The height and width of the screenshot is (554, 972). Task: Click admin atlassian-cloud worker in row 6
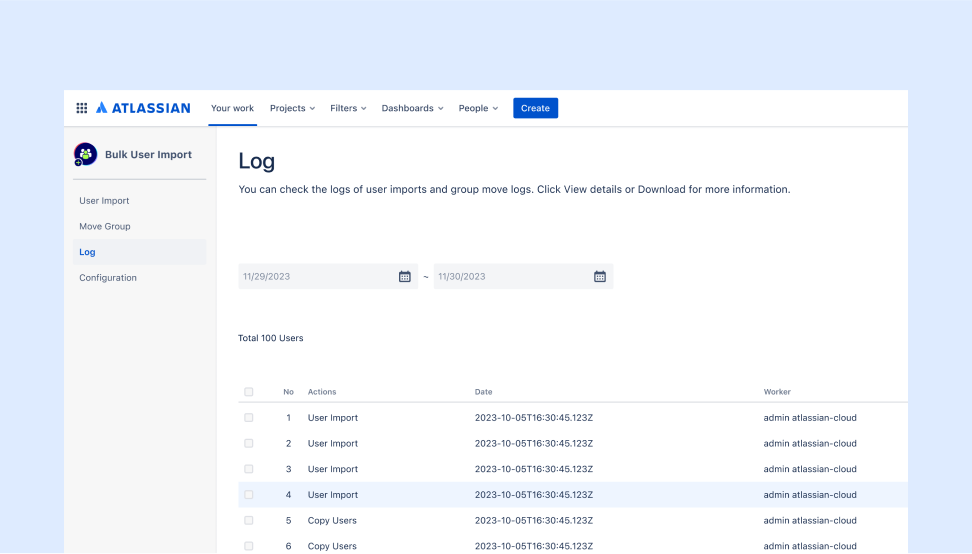point(810,546)
